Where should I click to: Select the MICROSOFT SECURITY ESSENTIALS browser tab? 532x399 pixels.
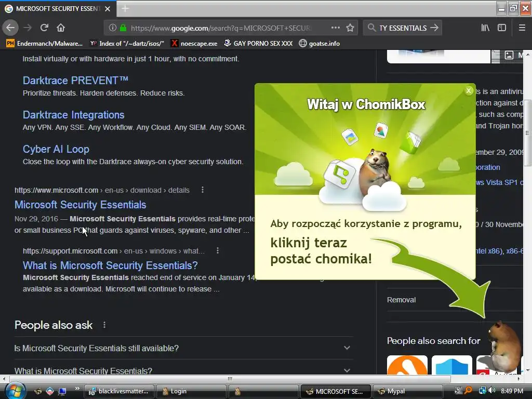[x=58, y=9]
